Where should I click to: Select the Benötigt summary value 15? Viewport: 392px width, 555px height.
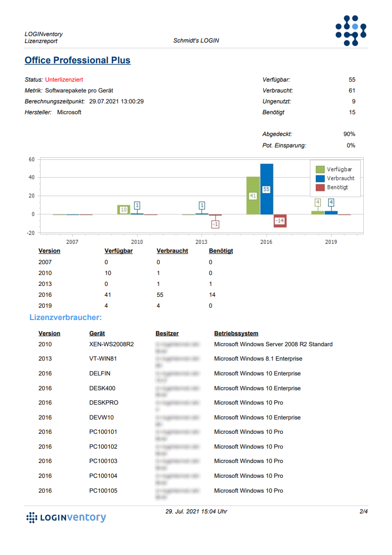coord(352,112)
